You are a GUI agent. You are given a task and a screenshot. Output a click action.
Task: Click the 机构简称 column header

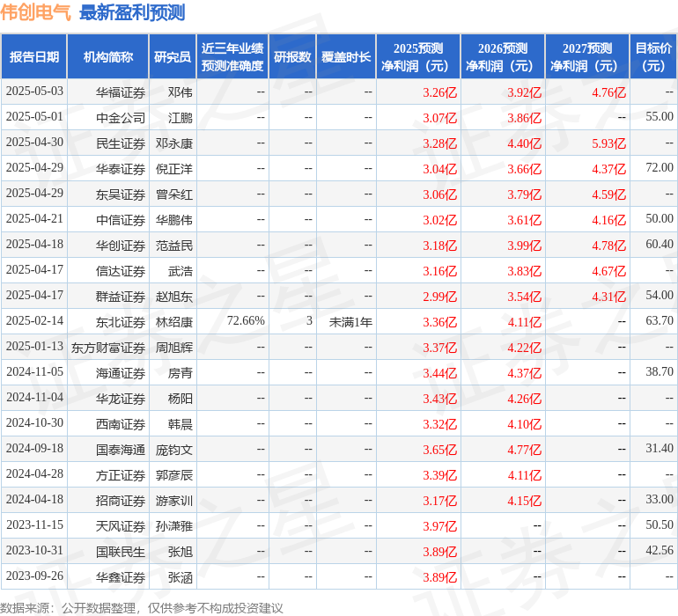pos(108,57)
